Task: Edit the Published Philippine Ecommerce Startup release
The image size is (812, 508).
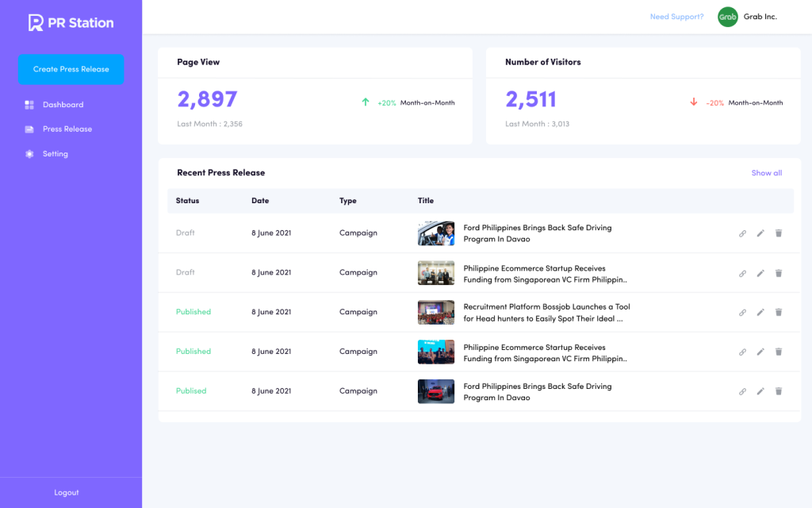Action: point(760,352)
